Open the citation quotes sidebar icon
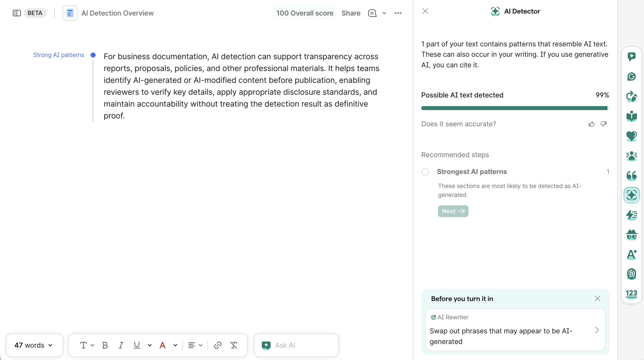 pyautogui.click(x=631, y=176)
